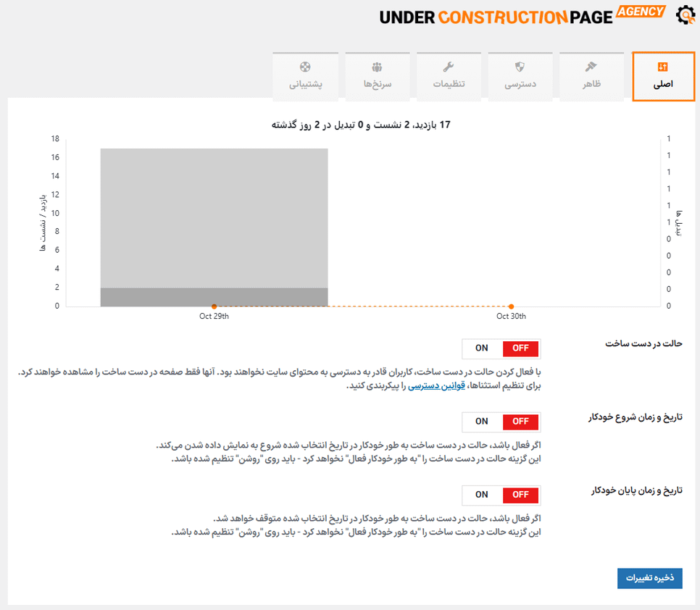Click the wrench icon on تنظیمات tab
The image size is (700, 610).
(449, 67)
